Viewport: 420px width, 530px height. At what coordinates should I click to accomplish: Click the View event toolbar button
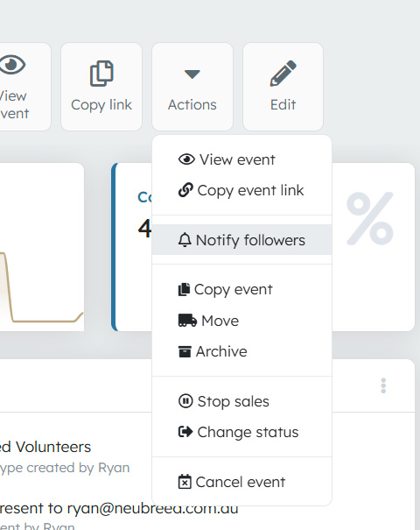(20, 87)
